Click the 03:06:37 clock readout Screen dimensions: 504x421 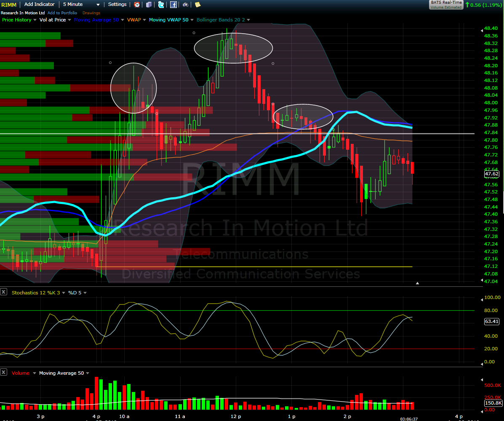click(x=409, y=419)
